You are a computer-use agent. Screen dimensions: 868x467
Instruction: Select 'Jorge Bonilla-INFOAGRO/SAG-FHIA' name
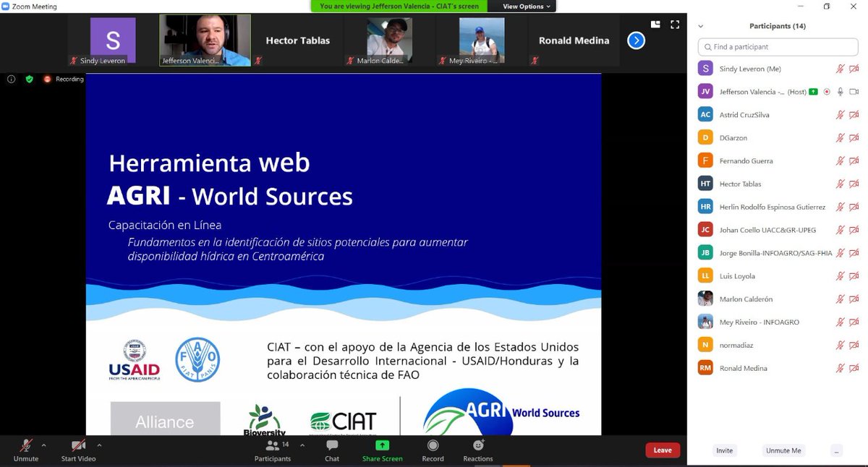tap(775, 253)
